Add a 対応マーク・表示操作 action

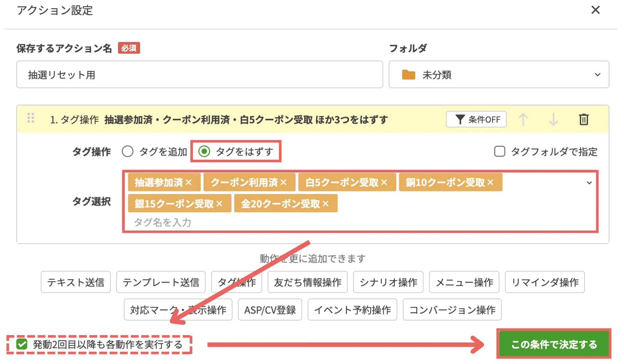[178, 310]
